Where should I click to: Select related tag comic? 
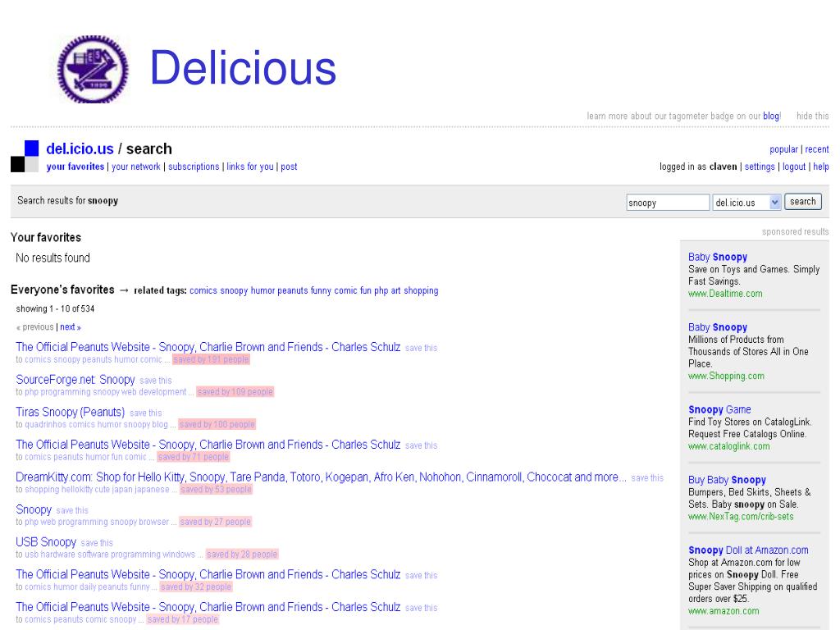(345, 290)
